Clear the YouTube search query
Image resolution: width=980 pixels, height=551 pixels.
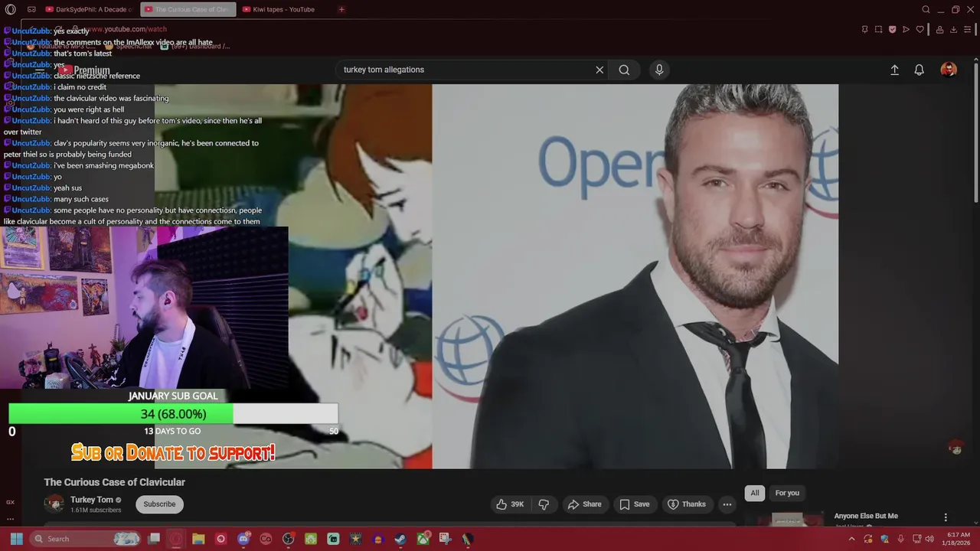(x=599, y=70)
